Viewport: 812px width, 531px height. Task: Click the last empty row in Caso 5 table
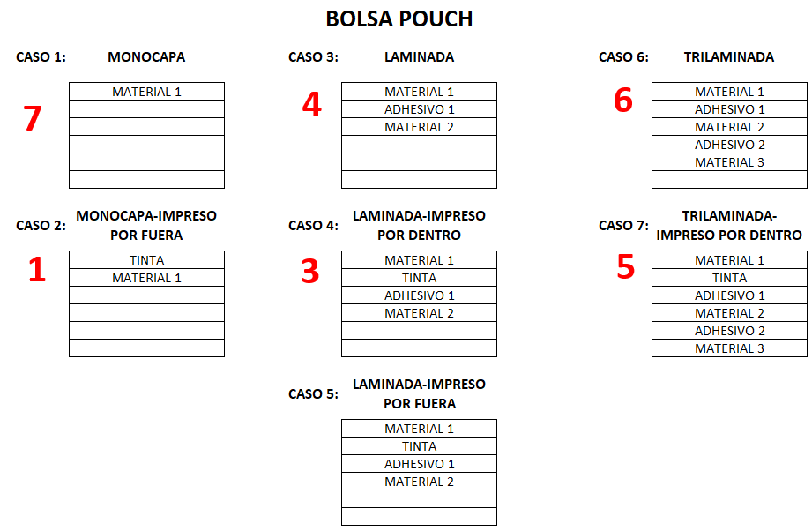click(x=419, y=517)
